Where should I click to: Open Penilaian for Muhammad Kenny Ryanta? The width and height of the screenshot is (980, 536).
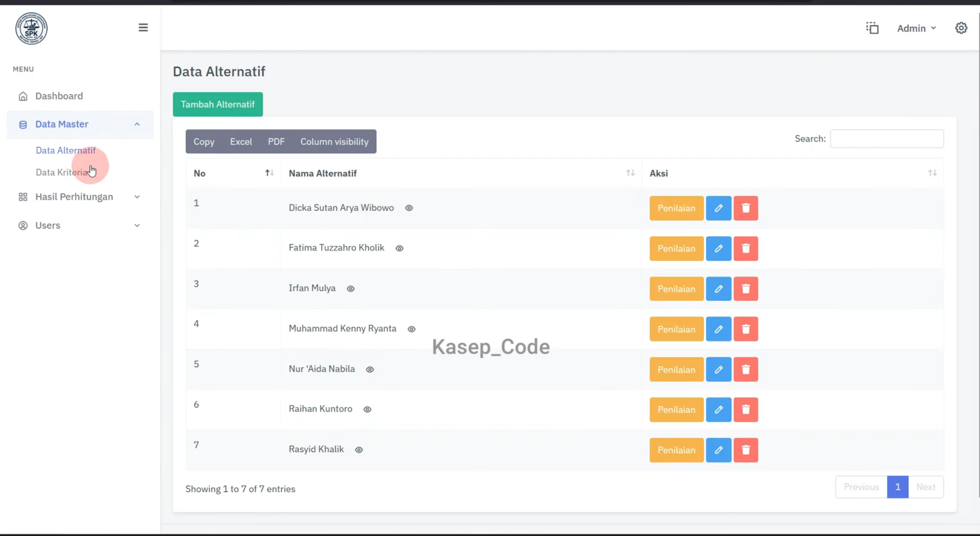pyautogui.click(x=676, y=329)
